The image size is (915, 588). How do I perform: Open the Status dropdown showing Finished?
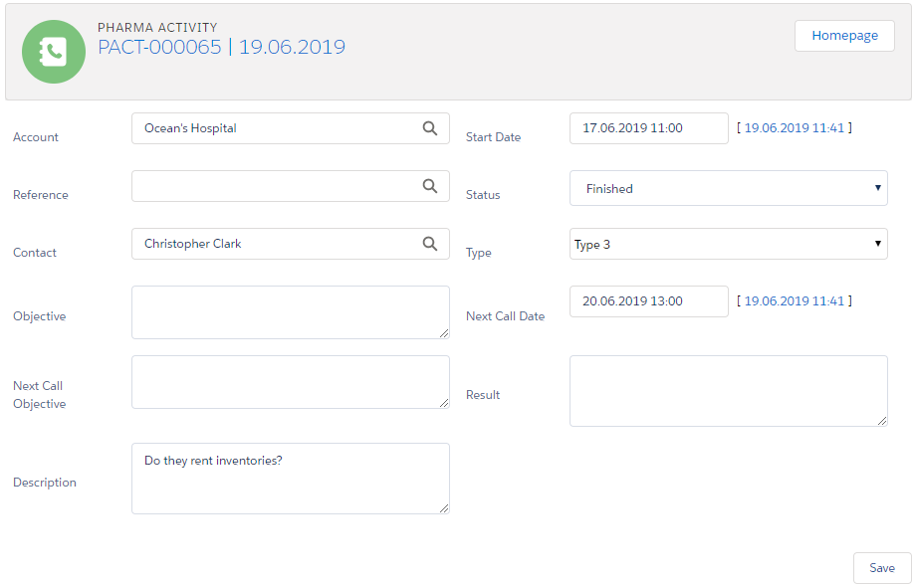[x=728, y=188]
